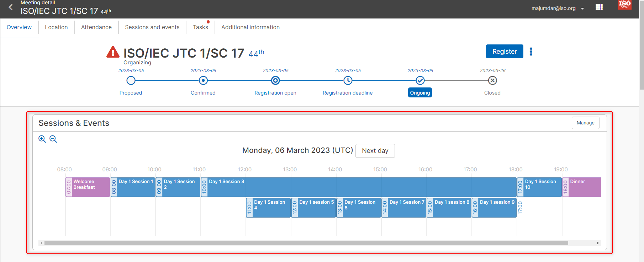
Task: Open the Location tab
Action: (56, 27)
